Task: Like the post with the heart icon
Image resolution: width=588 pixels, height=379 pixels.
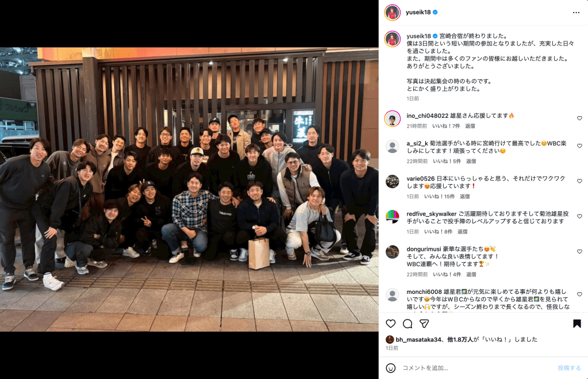Action: pos(391,323)
